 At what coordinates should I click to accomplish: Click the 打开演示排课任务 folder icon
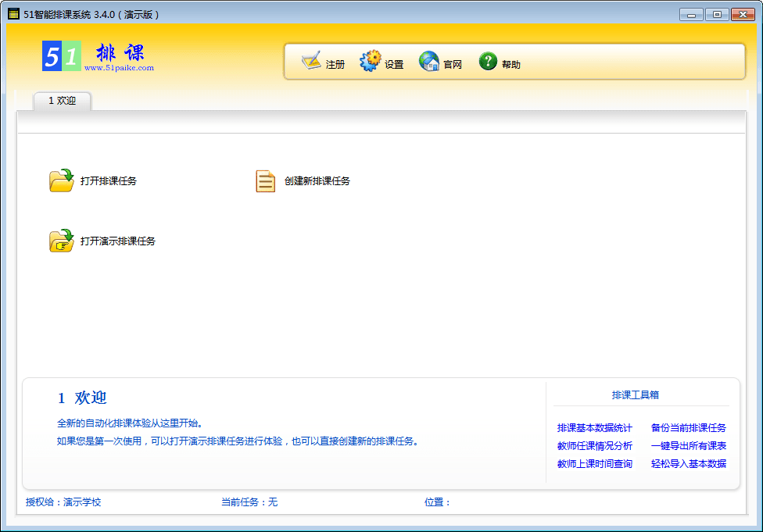[61, 241]
